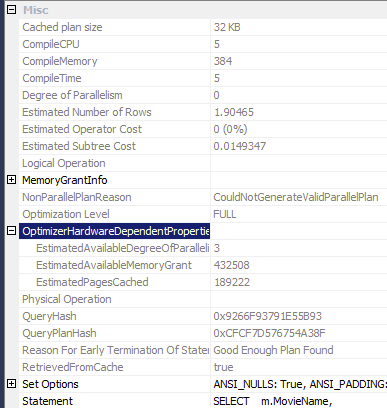This screenshot has height=408, width=387.
Task: Click the 189222 pages cached value
Action: [232, 282]
